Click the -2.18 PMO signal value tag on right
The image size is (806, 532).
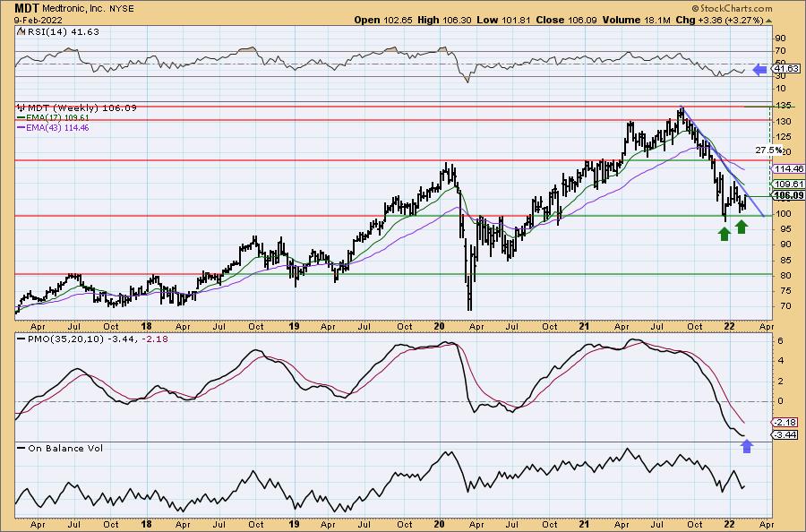tap(786, 423)
